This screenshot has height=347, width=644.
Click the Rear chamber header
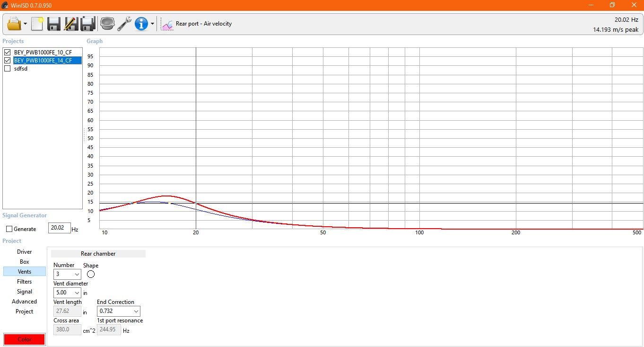click(x=98, y=254)
